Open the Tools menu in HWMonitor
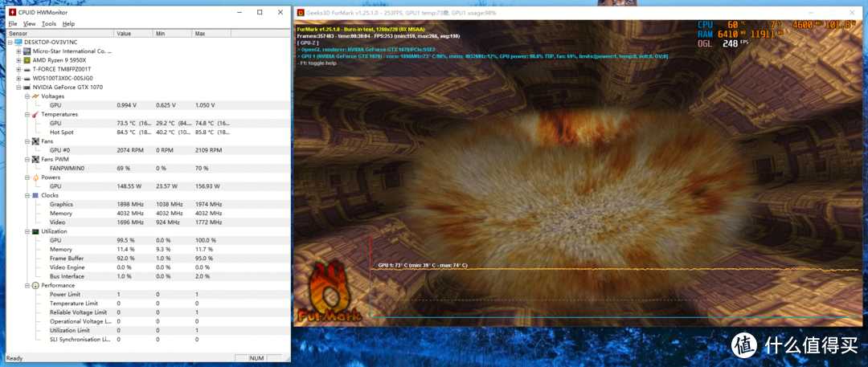868x367 pixels. (49, 24)
